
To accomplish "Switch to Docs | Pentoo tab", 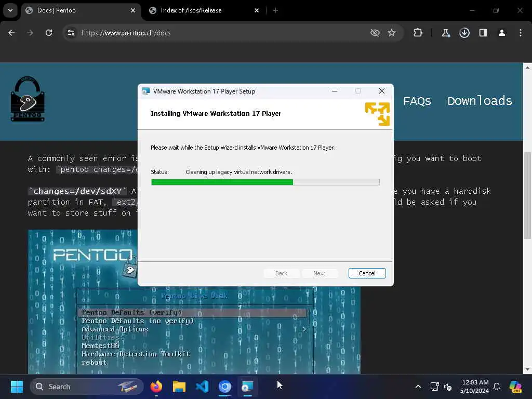I will point(82,10).
